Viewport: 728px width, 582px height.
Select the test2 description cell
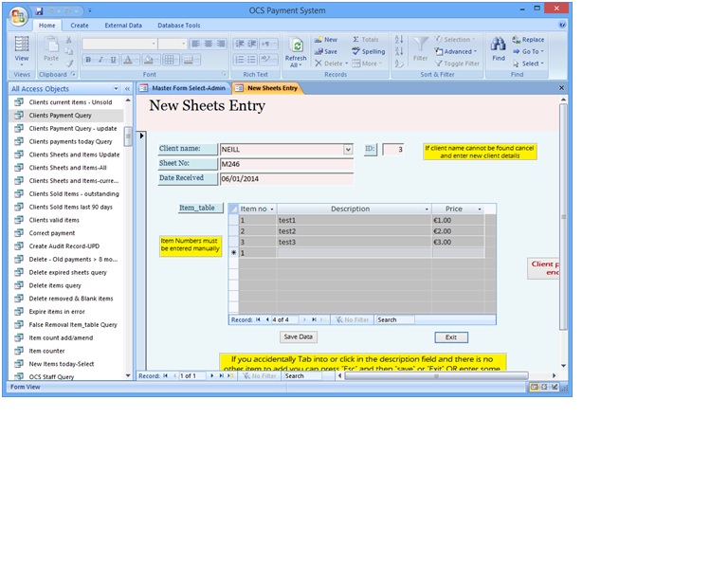click(x=355, y=231)
